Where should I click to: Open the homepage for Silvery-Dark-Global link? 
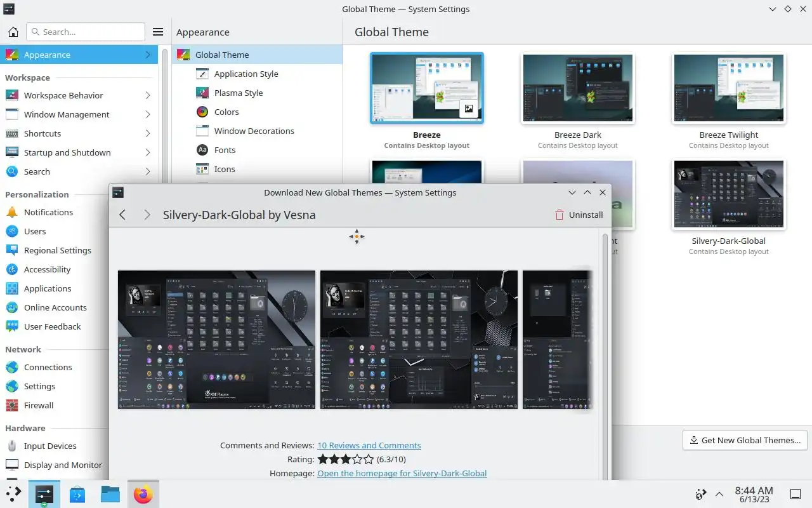tap(402, 473)
